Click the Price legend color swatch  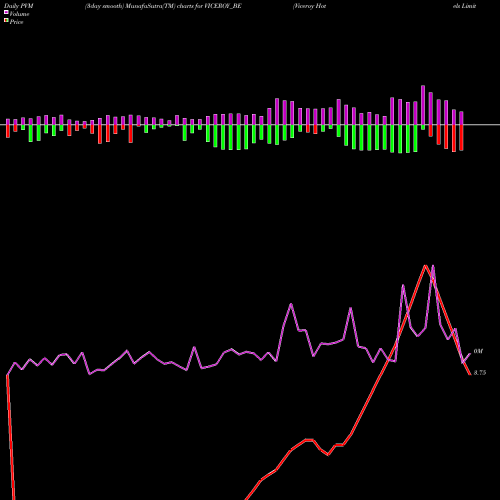click(6, 21)
